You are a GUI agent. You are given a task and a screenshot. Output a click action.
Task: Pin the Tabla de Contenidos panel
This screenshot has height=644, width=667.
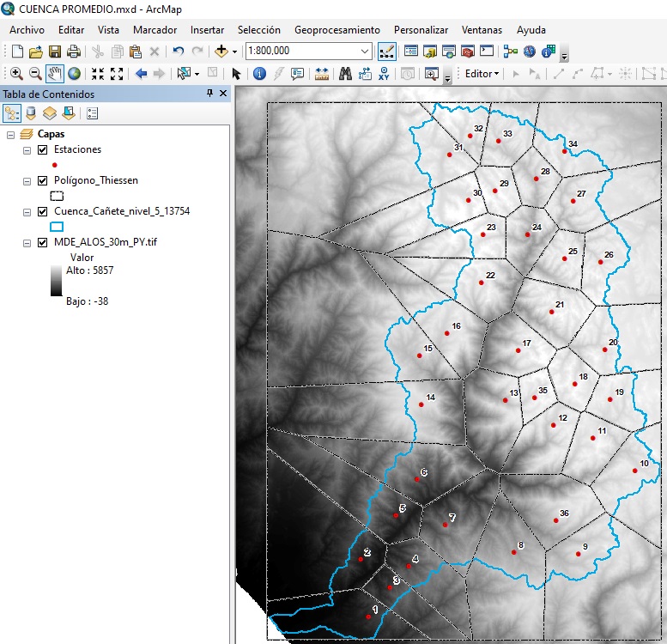tap(209, 93)
